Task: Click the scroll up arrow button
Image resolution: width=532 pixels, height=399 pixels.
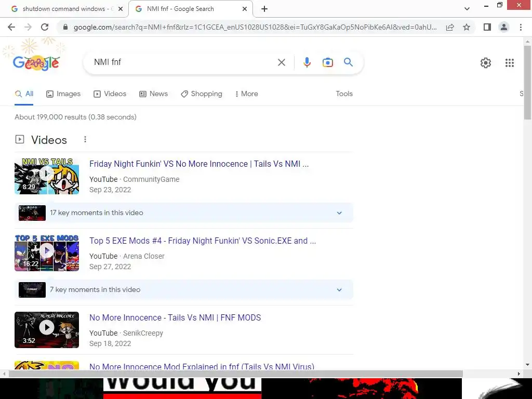Action: pos(527,42)
